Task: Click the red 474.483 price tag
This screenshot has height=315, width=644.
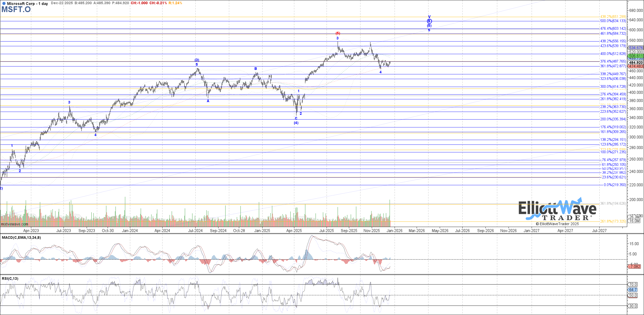Action: click(636, 66)
